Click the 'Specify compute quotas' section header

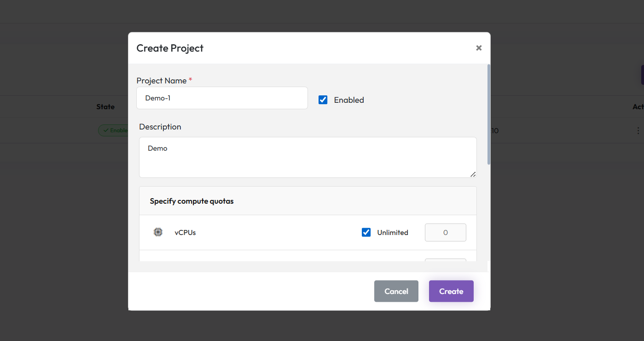[191, 201]
